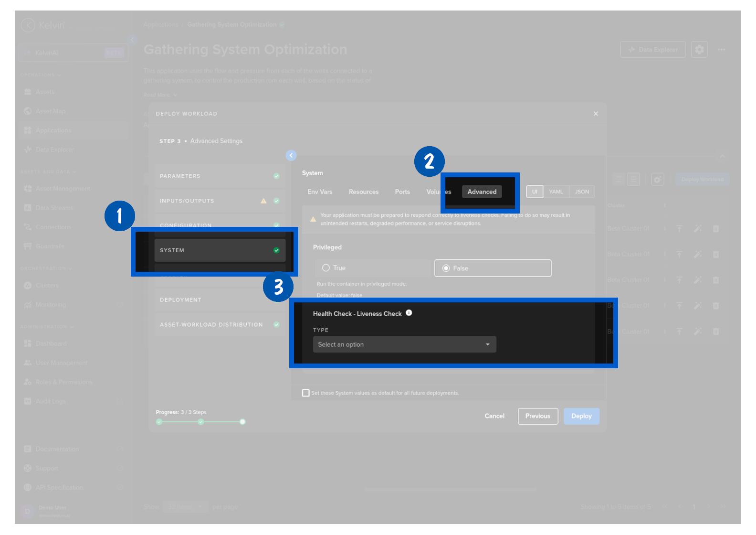Click the Previous button
756x535 pixels.
[x=537, y=416]
